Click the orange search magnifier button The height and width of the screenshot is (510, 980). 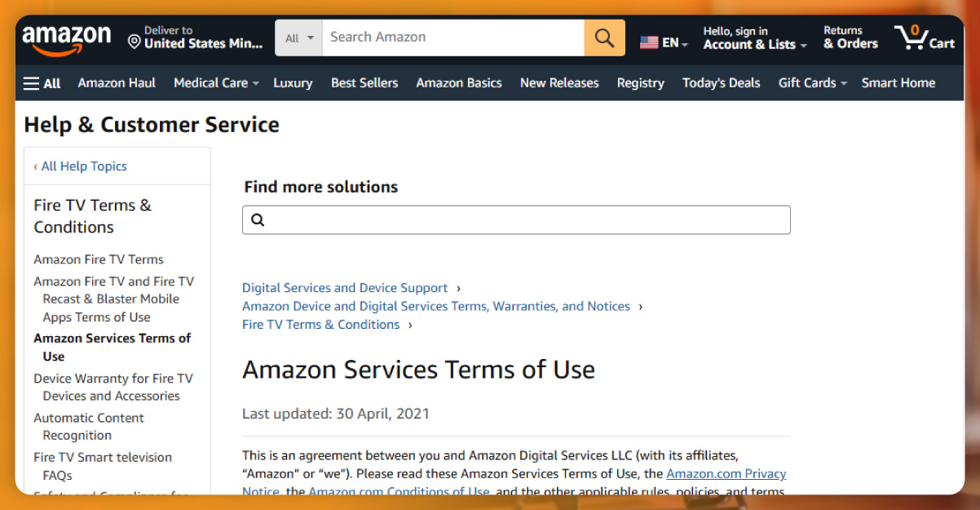coord(604,38)
